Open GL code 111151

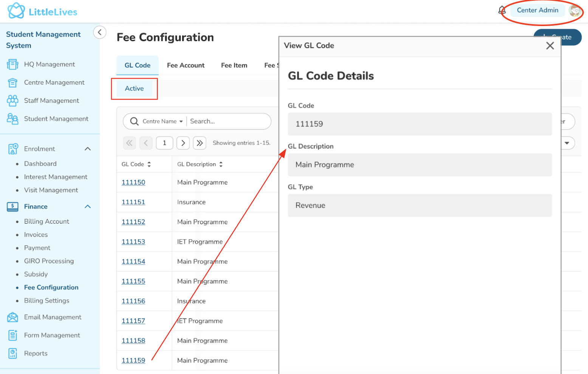click(133, 202)
